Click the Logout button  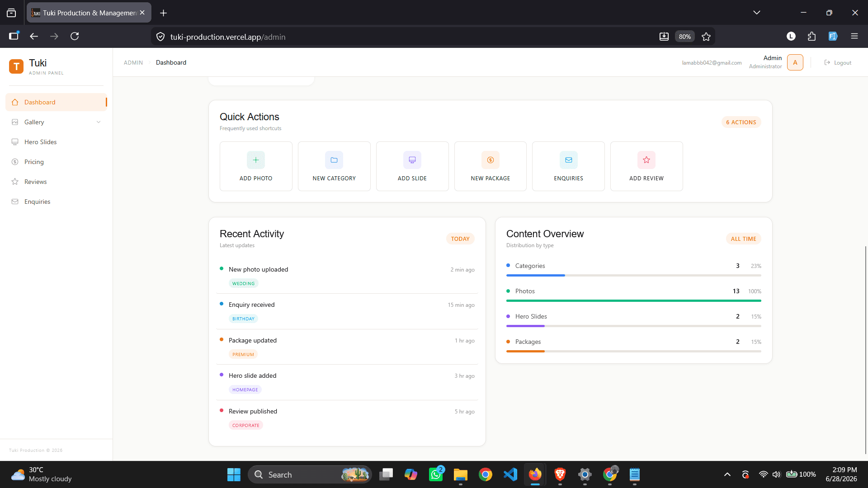(838, 63)
